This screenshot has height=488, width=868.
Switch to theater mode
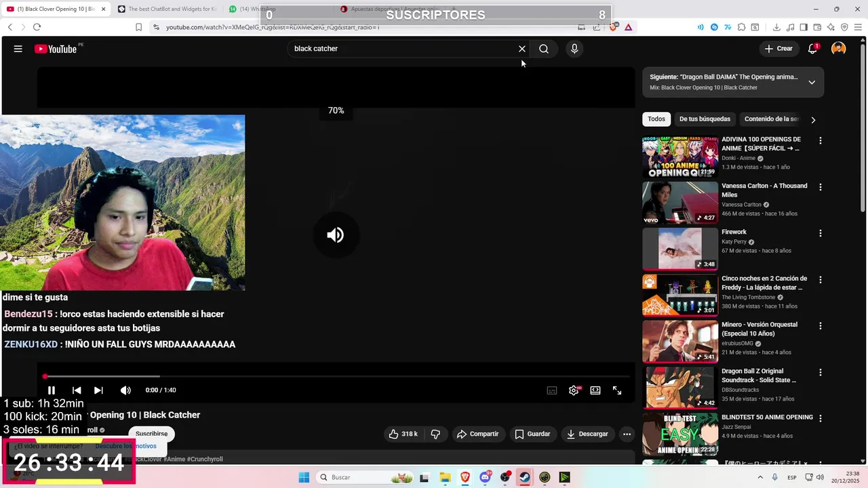[595, 390]
